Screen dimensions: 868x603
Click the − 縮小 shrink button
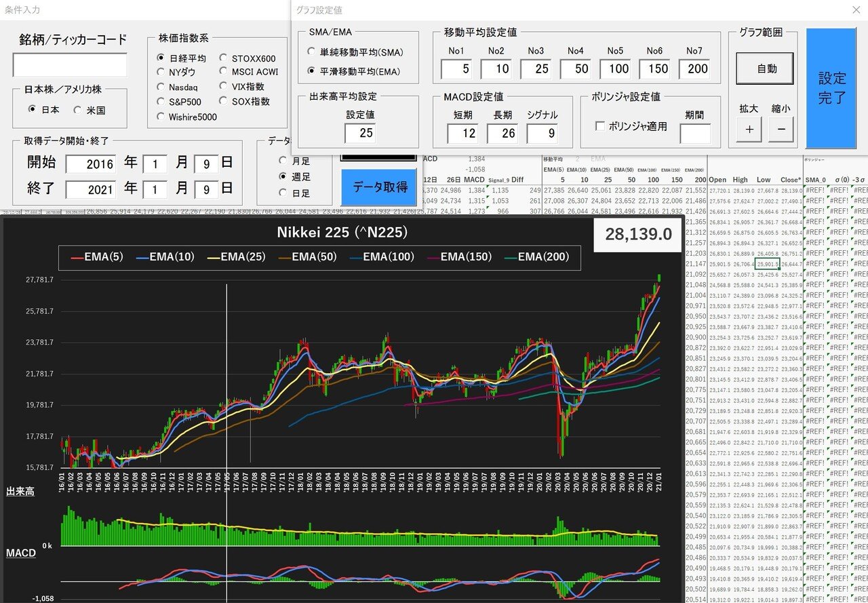781,129
